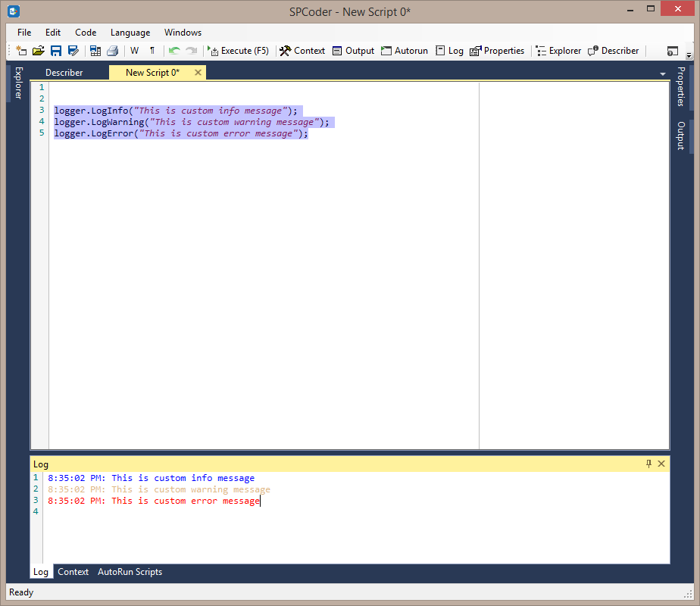Screen dimensions: 700x606
Task: Click the help window icon in toolbar
Action: click(672, 52)
